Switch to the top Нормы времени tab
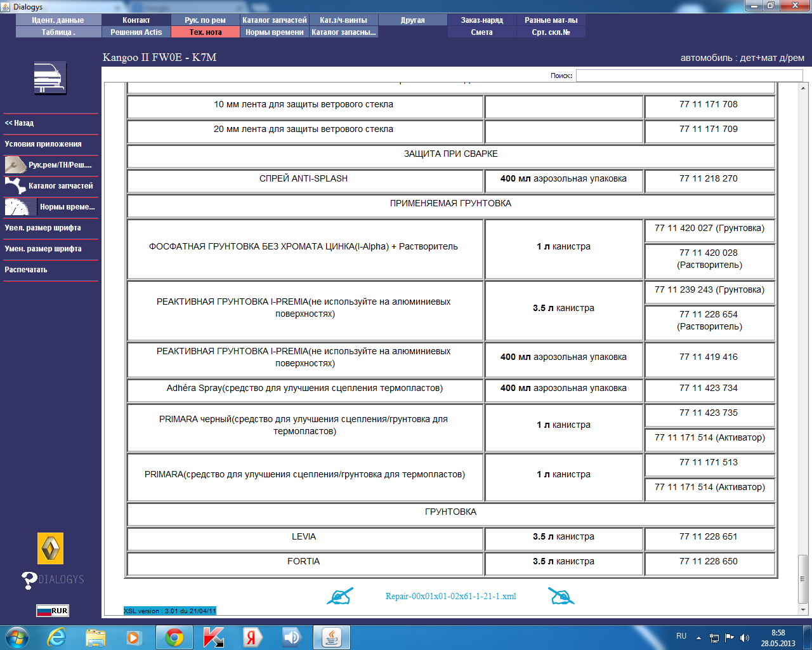 click(275, 32)
